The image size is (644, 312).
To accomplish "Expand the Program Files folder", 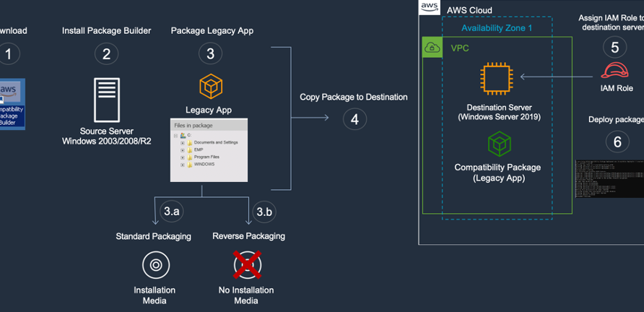I will point(183,157).
